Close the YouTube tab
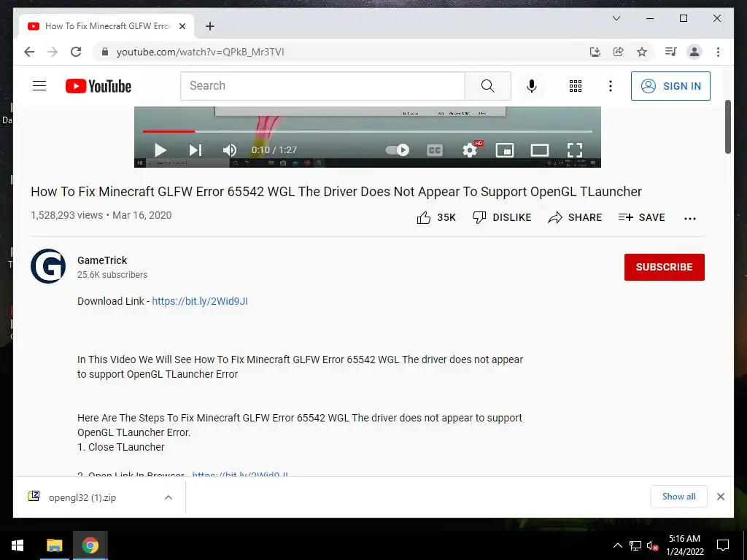Image resolution: width=747 pixels, height=560 pixels. point(182,26)
